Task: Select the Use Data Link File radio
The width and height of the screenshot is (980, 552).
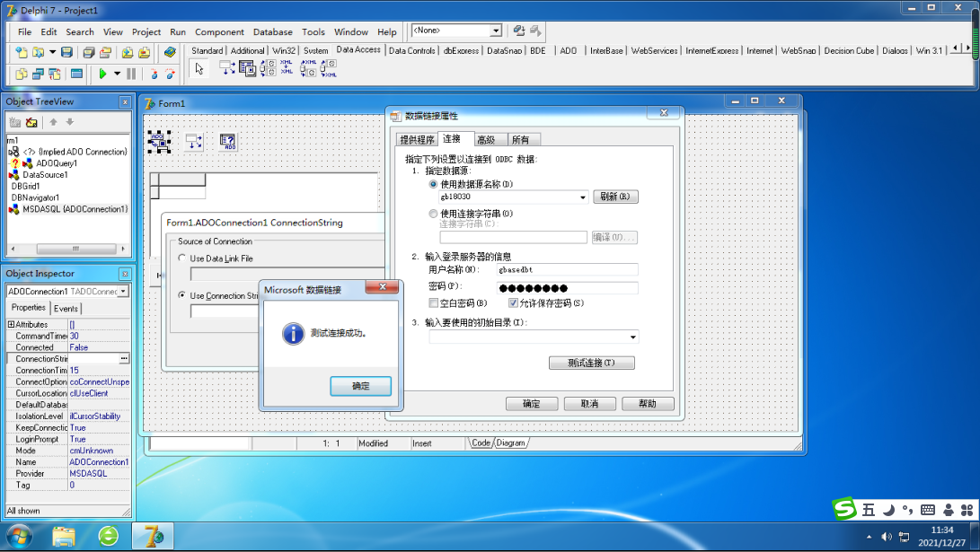Action: click(181, 258)
